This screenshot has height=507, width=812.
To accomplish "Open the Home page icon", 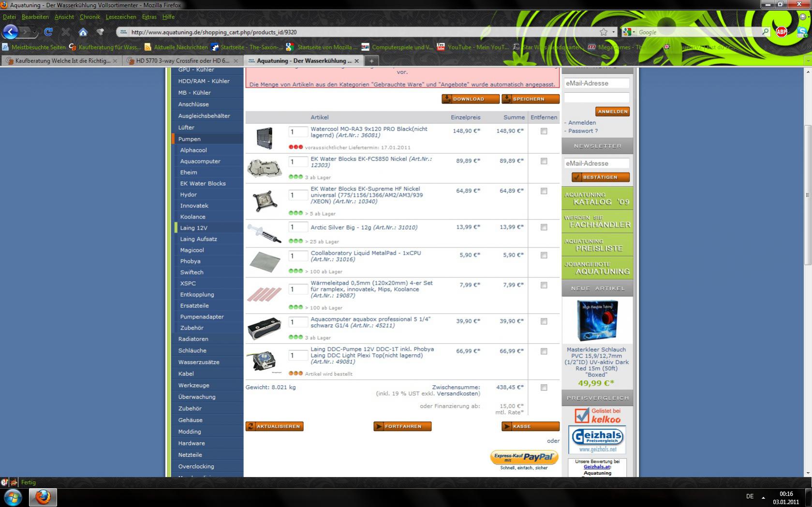I will point(83,32).
